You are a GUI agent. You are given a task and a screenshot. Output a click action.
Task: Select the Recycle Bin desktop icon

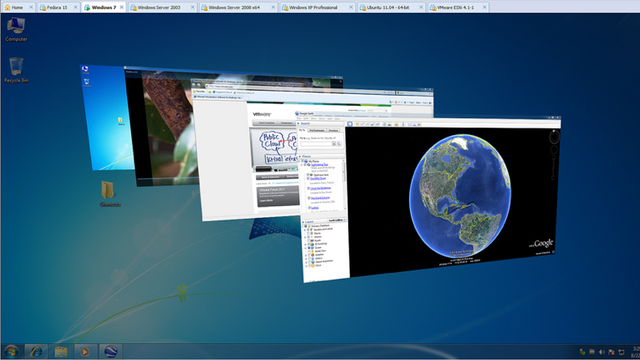[x=16, y=70]
